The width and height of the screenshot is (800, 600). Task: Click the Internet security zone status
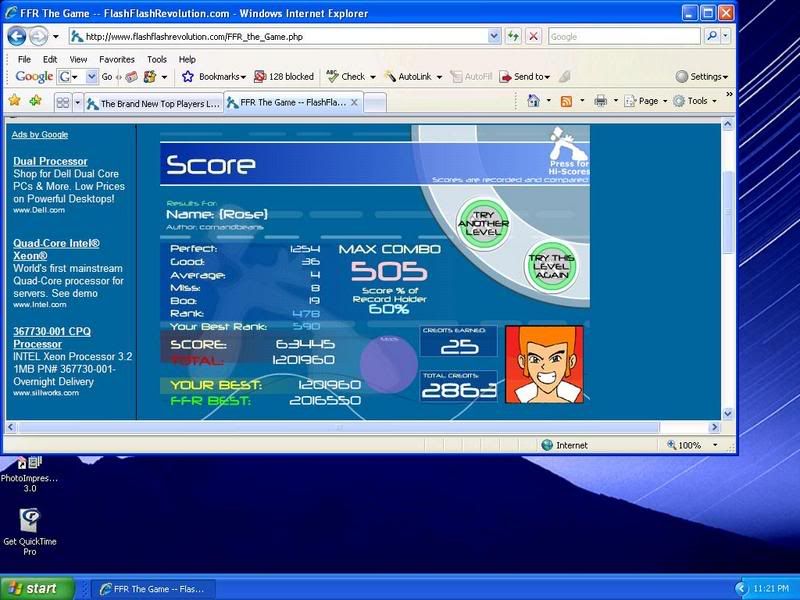tap(564, 445)
